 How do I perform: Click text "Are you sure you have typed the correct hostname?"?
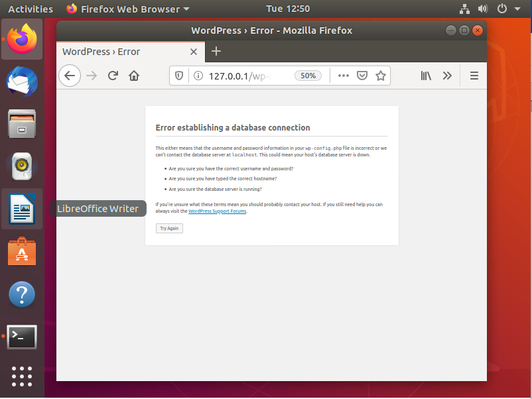point(223,179)
